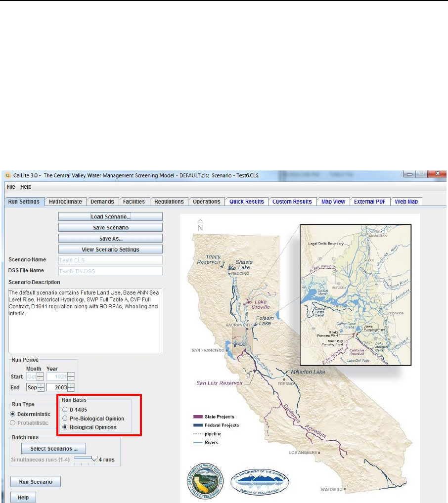Click the San Luis Reservoir label
This screenshot has height=503, width=448.
[x=220, y=383]
